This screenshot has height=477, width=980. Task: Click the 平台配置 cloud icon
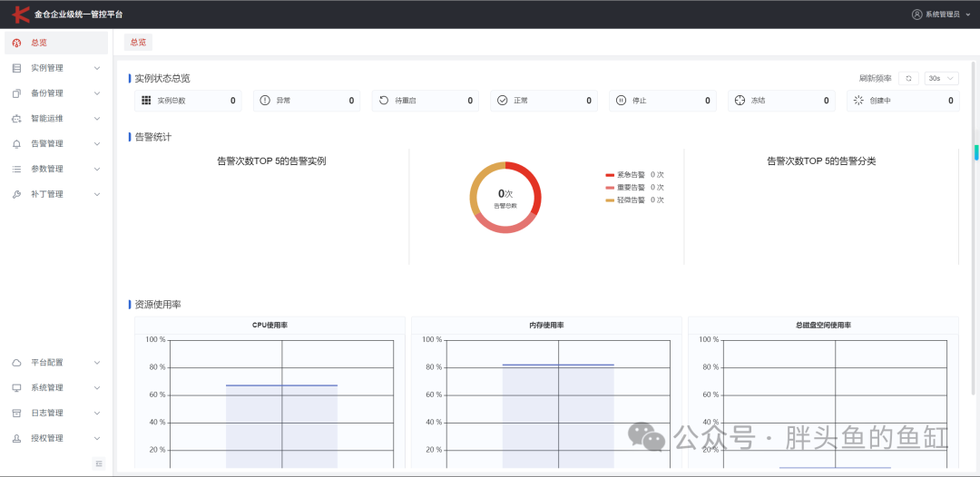tap(17, 362)
